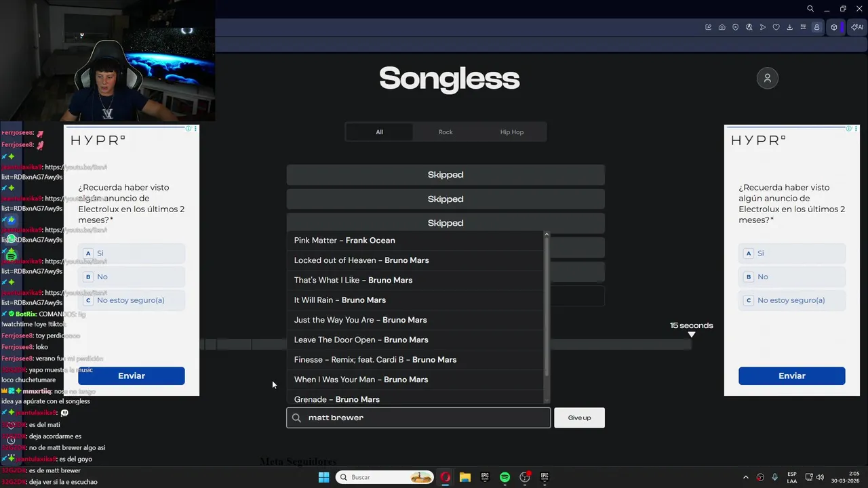This screenshot has height=488, width=868.
Task: Open the page translate icon
Action: [x=749, y=27]
